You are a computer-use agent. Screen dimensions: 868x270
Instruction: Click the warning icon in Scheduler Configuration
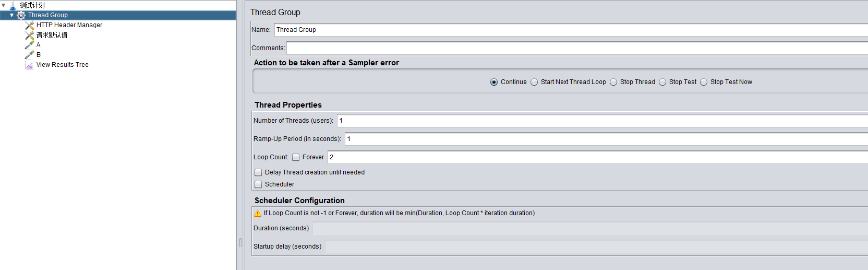(258, 213)
